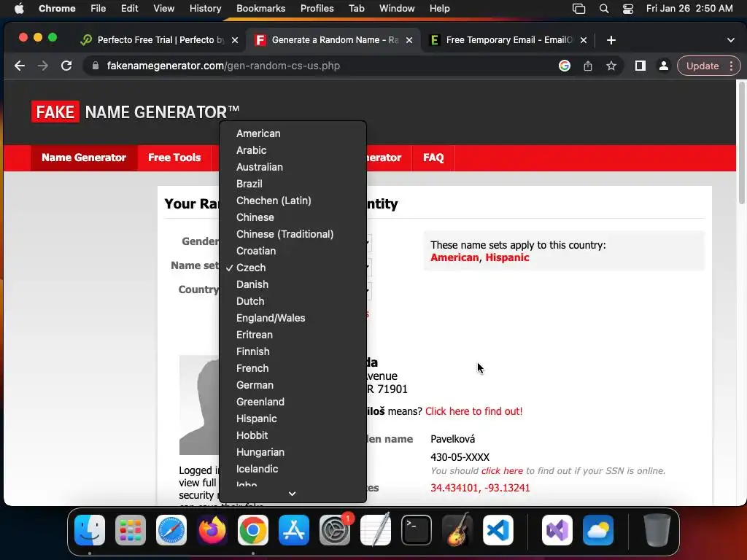Bookmark this page with the star icon
747x560 pixels.
pyautogui.click(x=611, y=66)
